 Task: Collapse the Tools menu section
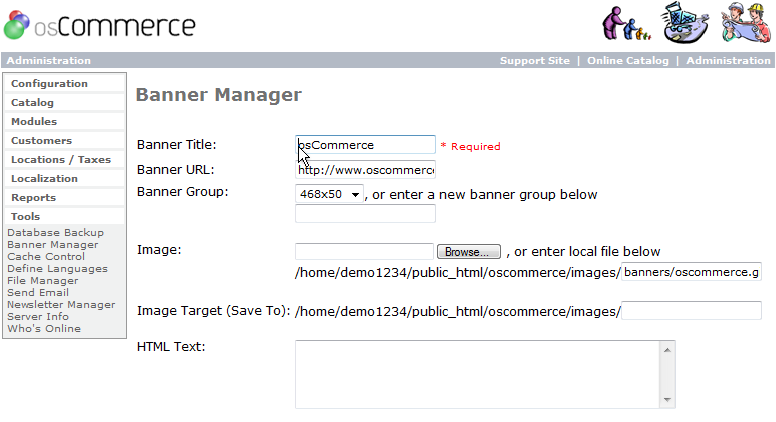coord(64,216)
